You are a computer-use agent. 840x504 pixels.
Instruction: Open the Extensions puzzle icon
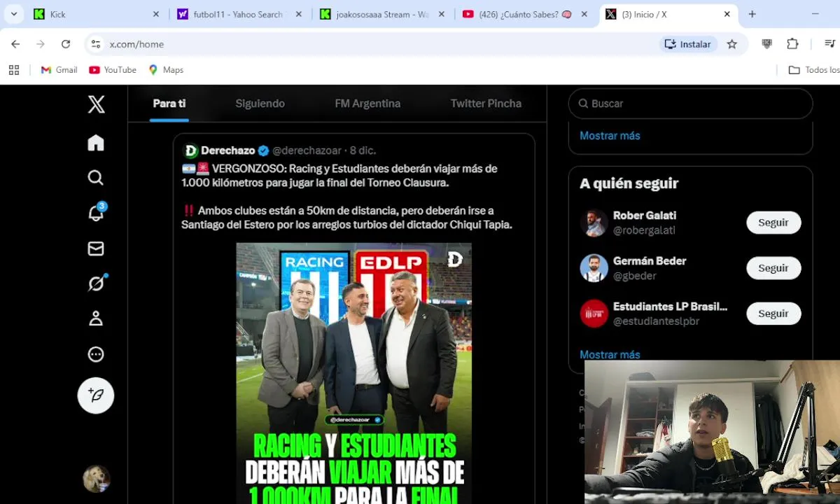coord(792,44)
